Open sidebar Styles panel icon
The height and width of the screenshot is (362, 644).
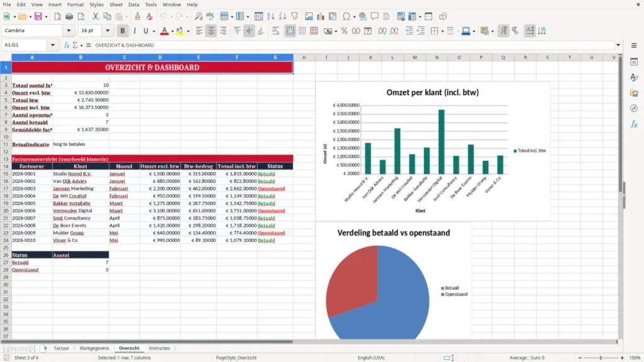(634, 77)
